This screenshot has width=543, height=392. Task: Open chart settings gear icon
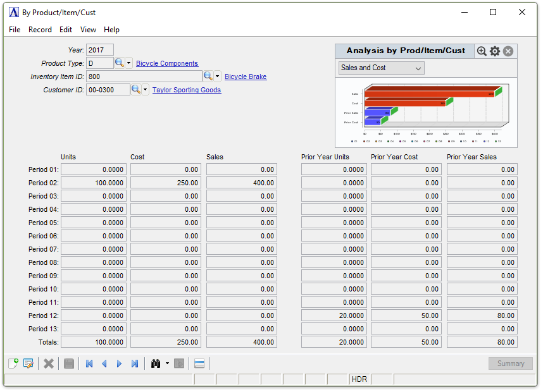pos(495,51)
